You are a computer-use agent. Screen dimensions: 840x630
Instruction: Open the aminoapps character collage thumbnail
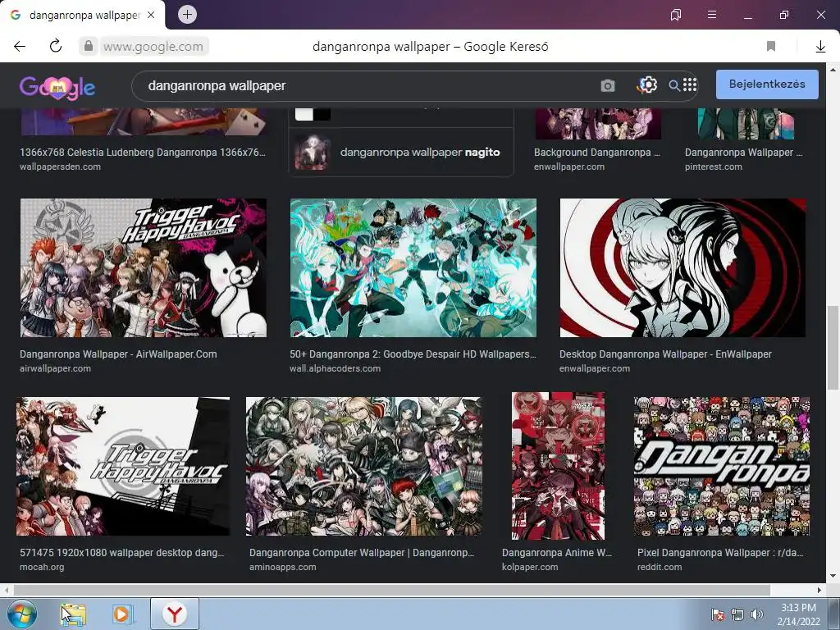point(363,466)
